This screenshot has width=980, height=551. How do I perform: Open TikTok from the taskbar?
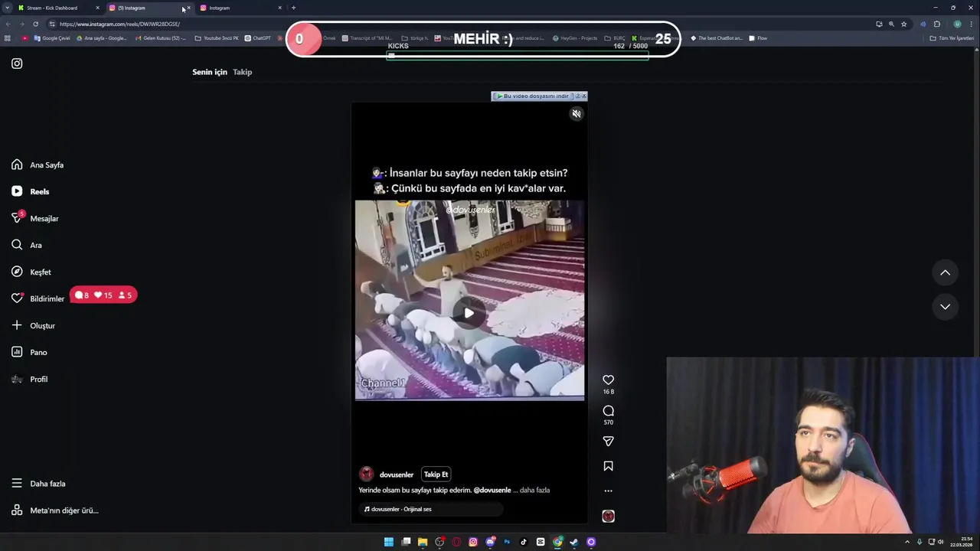click(x=524, y=542)
